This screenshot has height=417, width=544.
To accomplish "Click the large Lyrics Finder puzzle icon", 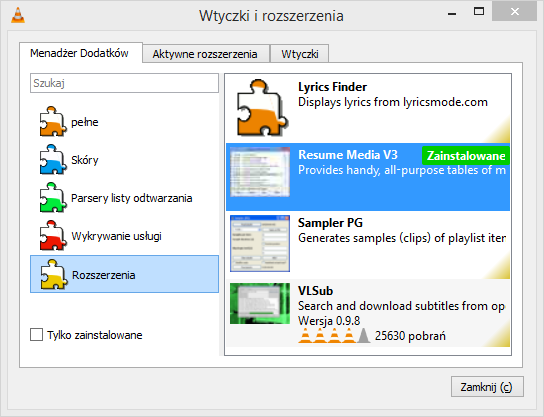I will click(x=262, y=108).
